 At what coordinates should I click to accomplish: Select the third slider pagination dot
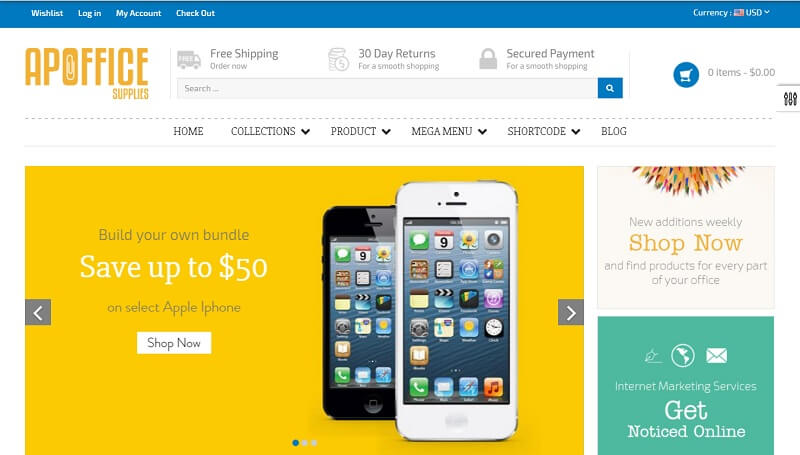click(314, 443)
